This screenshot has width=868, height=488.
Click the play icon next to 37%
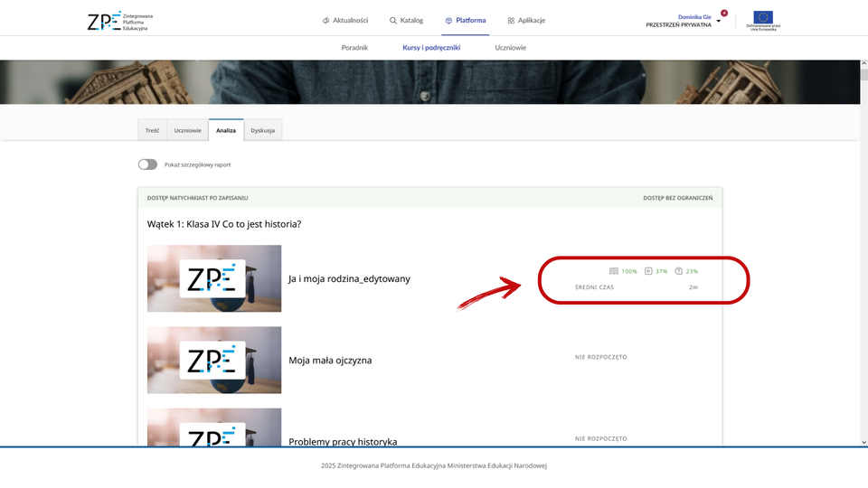tap(648, 271)
